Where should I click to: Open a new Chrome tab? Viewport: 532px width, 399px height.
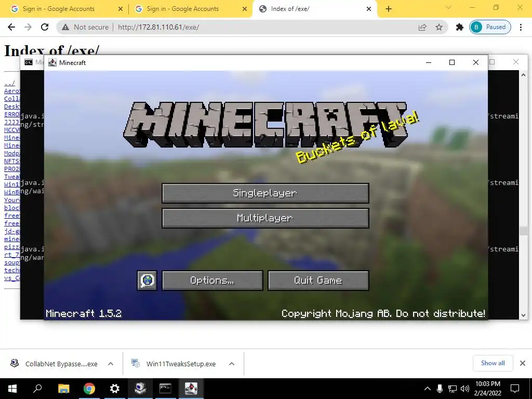pyautogui.click(x=389, y=9)
